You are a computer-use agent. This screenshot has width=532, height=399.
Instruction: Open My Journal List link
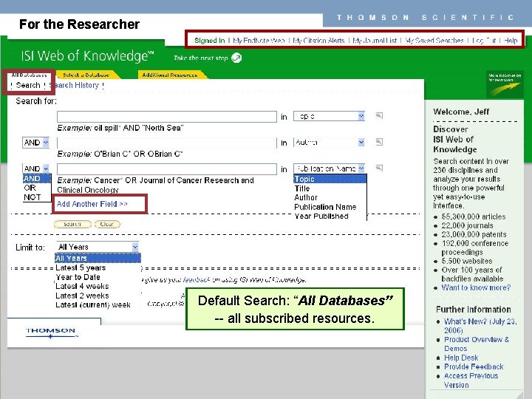[x=375, y=41]
